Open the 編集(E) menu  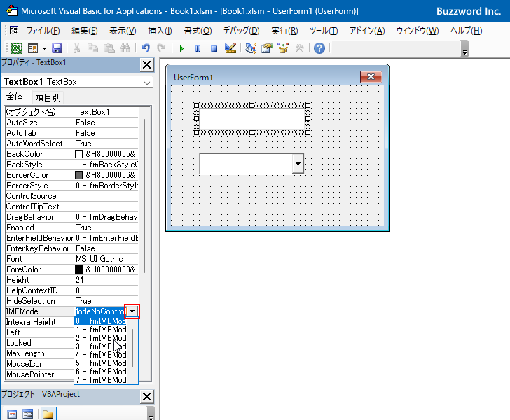[x=85, y=31]
